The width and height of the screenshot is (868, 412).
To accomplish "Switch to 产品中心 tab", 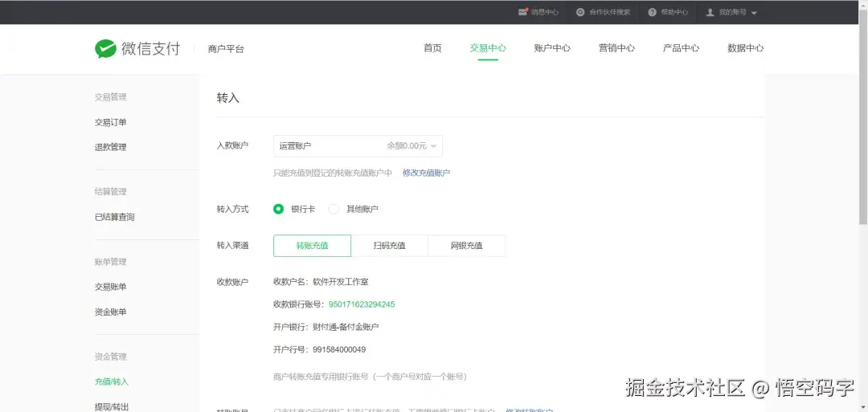I will coord(681,48).
